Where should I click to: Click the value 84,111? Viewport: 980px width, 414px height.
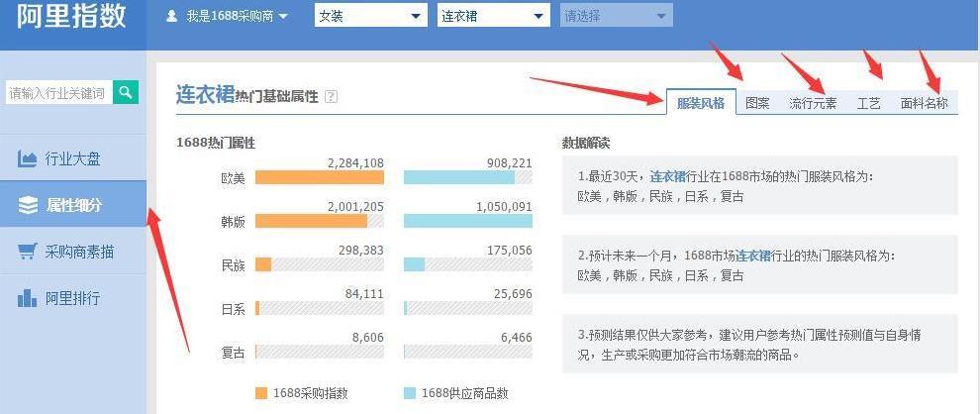tap(364, 293)
